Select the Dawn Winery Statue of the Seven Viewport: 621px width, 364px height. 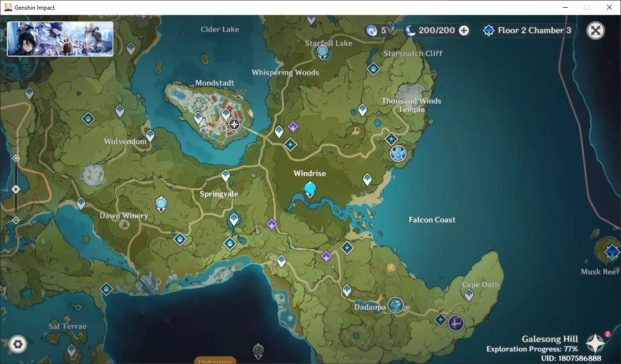click(161, 204)
